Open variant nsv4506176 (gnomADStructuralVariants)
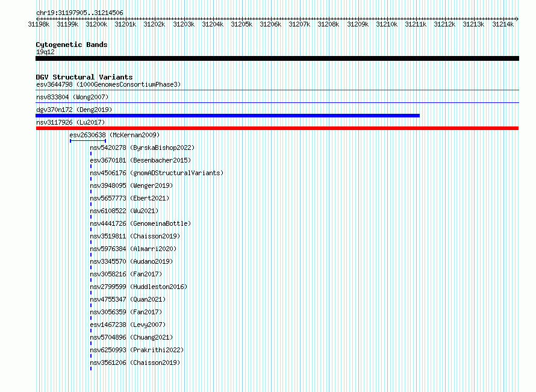 (157, 173)
